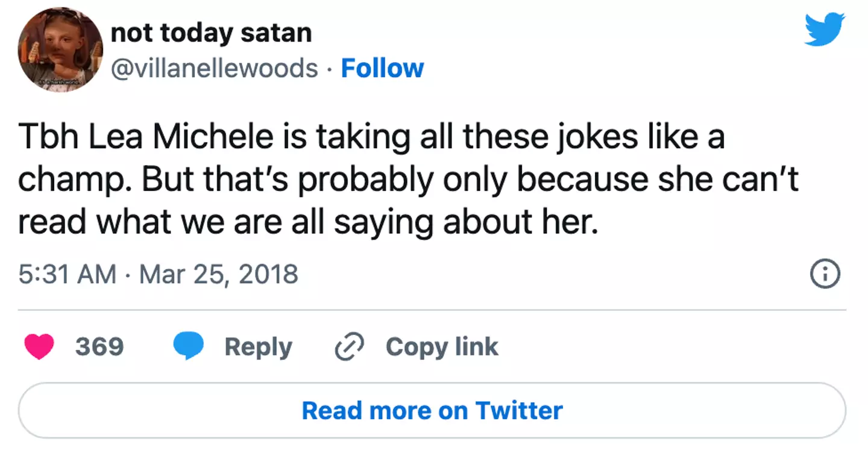Screen dimensions: 868x453
Task: Select the Copy link text
Action: [442, 347]
